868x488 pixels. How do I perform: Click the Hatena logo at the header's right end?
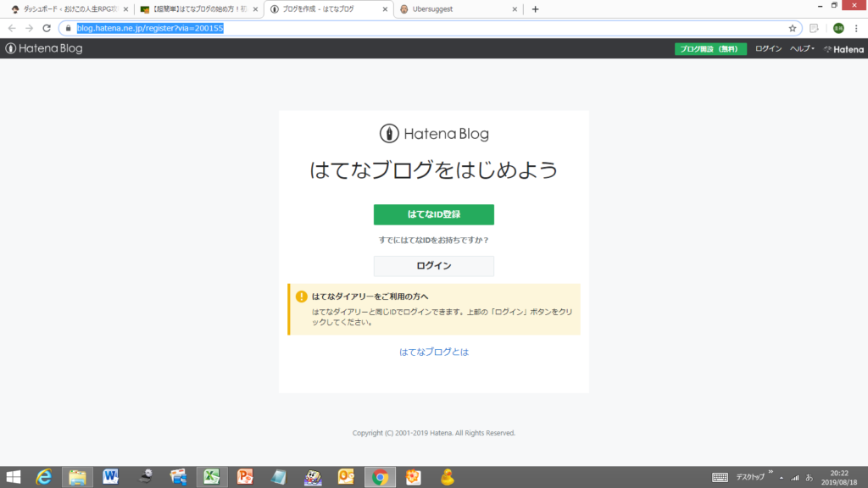point(843,49)
